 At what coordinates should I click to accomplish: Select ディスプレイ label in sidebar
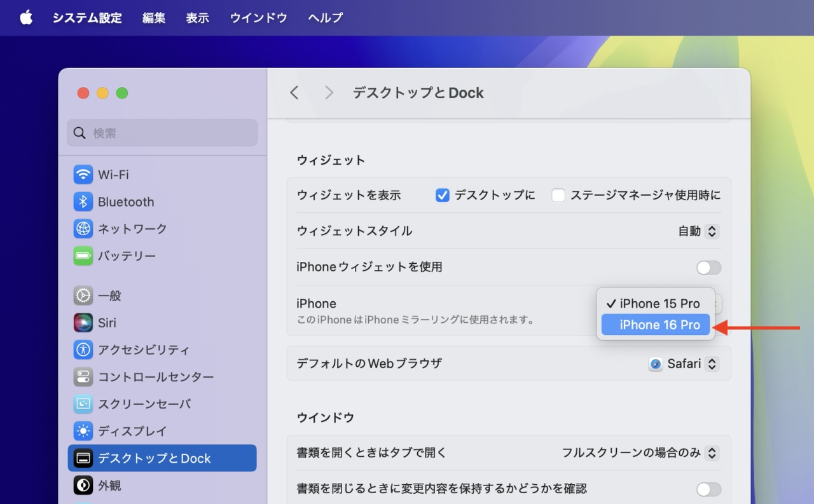coord(132,431)
